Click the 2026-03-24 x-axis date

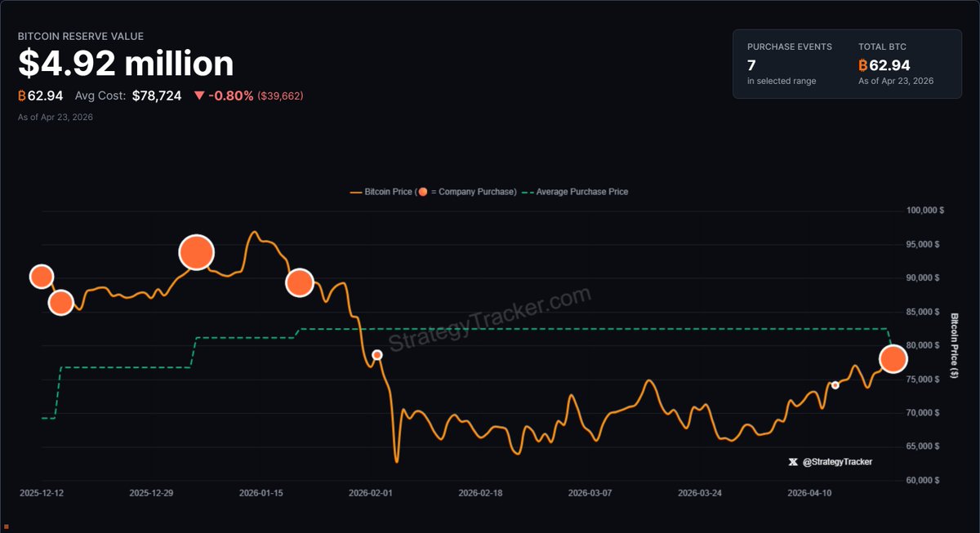coord(699,493)
